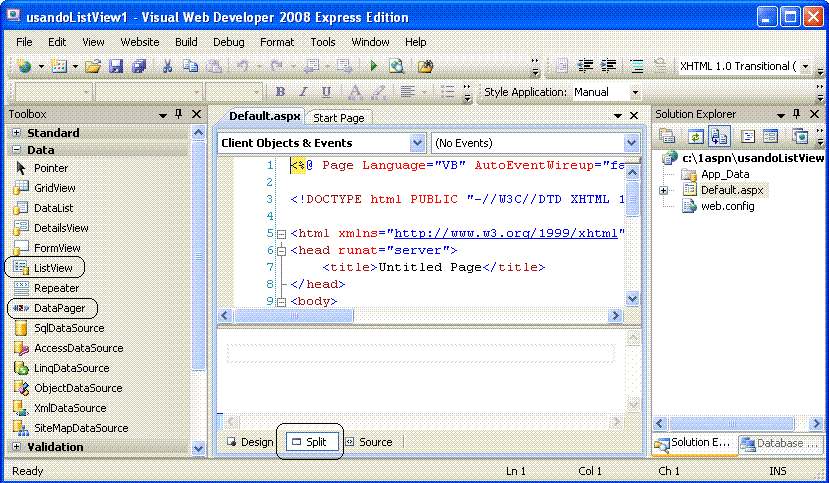Close the Default.aspx document window
The image size is (829, 483).
coord(634,115)
